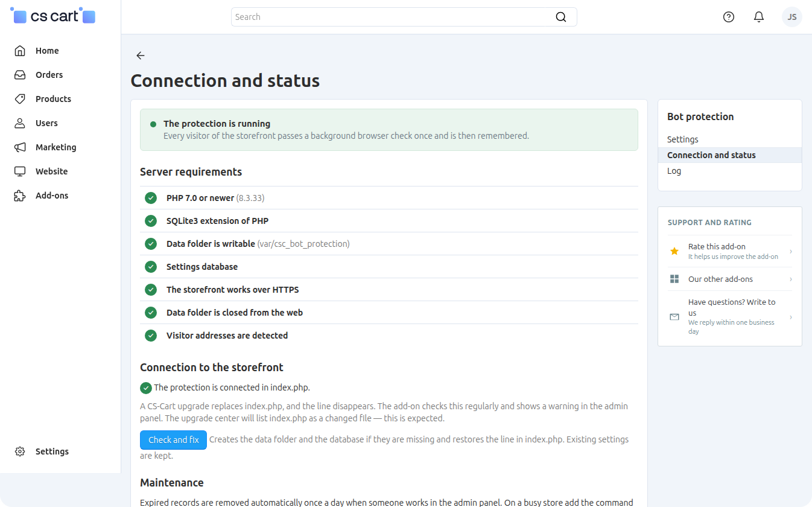Click the Marketing megaphone icon
The width and height of the screenshot is (812, 507).
20,147
